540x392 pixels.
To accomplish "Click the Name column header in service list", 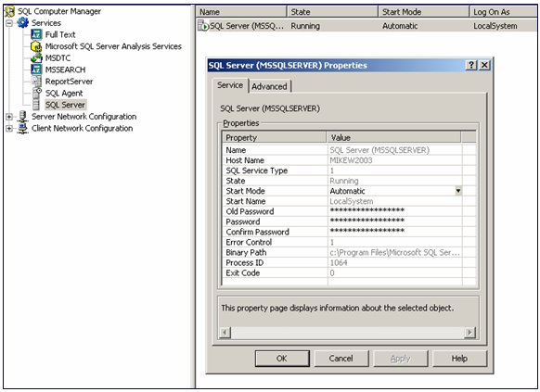I will point(241,12).
